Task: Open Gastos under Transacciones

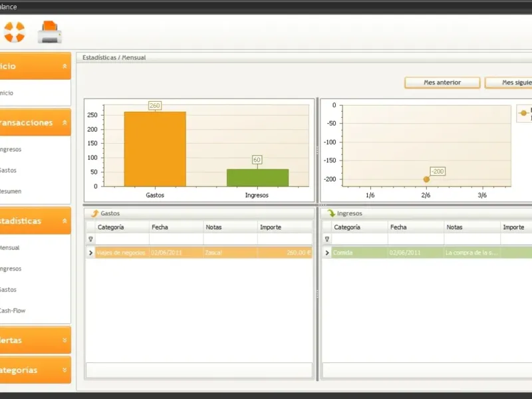Action: click(8, 170)
